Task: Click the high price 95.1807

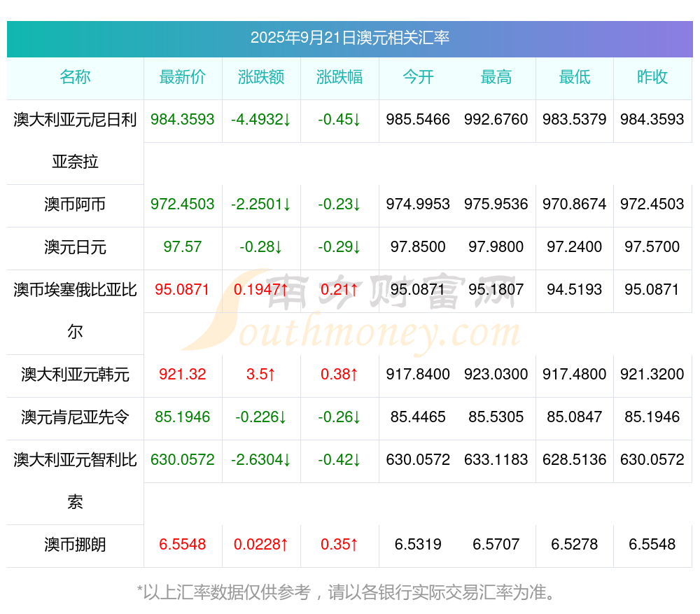Action: click(x=496, y=289)
